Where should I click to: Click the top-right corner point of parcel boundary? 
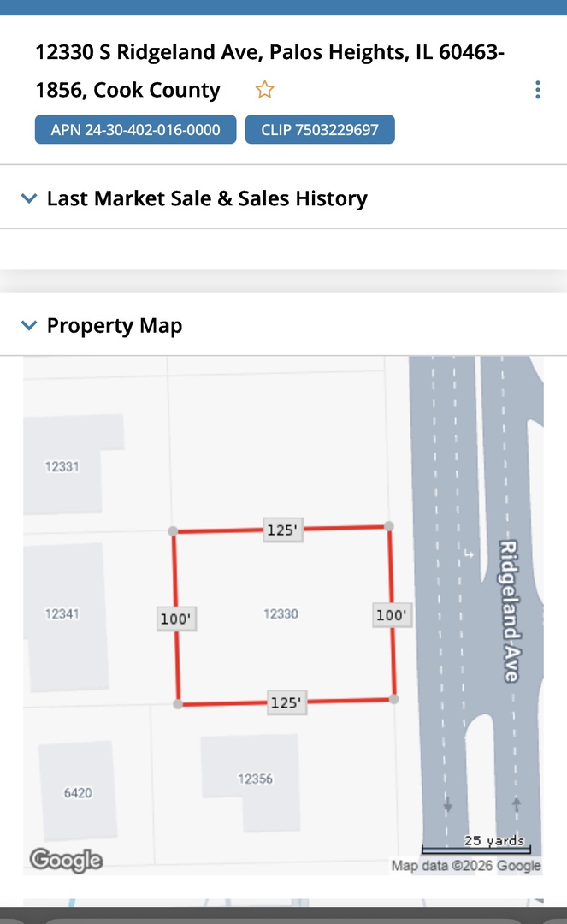389,526
